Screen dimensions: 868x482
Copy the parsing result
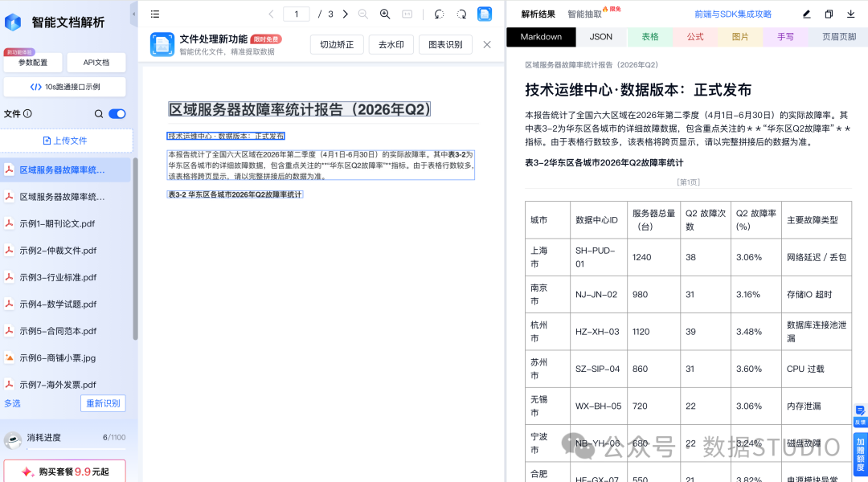(x=829, y=14)
